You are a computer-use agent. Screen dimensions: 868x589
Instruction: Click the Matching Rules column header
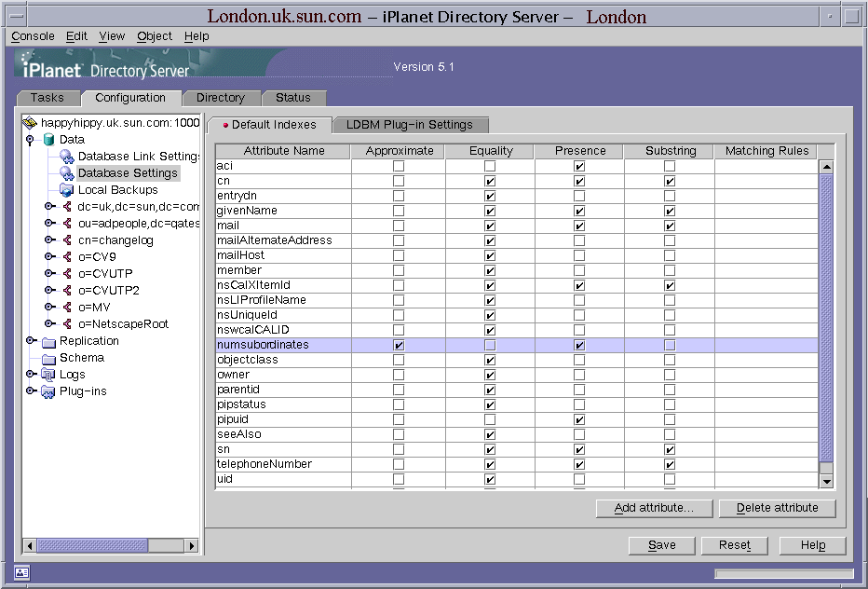pos(766,151)
